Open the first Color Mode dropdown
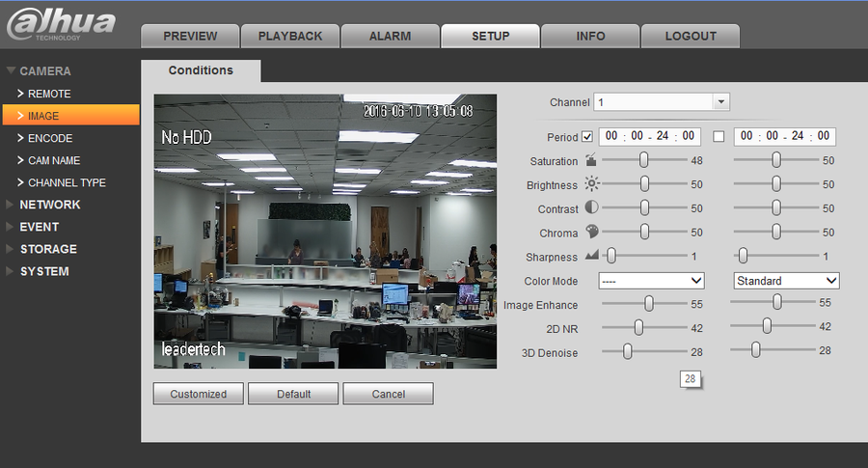868x468 pixels. click(651, 281)
